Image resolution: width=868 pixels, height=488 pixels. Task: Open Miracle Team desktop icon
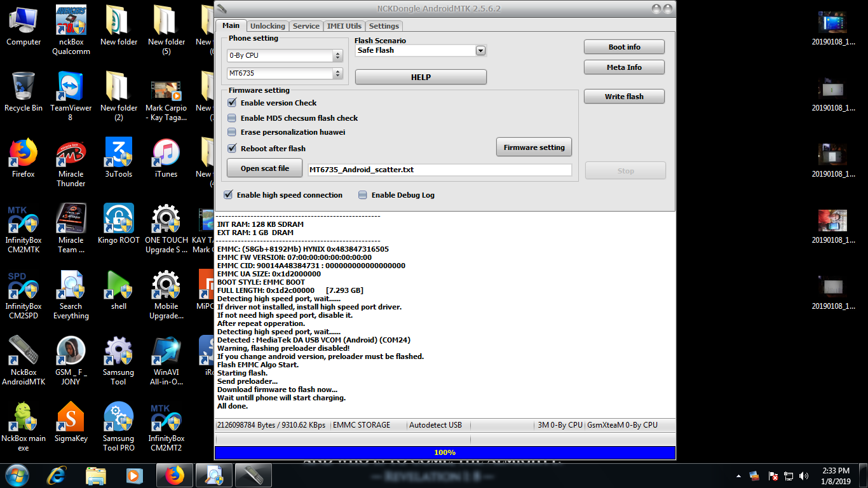tap(71, 228)
